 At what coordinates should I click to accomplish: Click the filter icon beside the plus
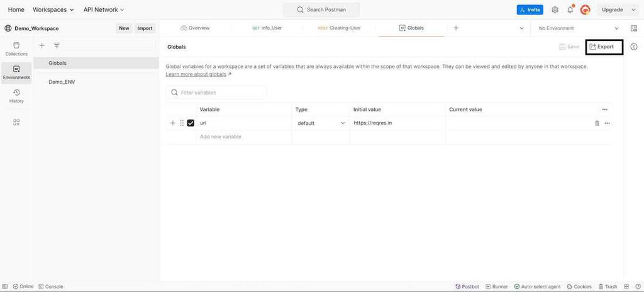click(57, 45)
